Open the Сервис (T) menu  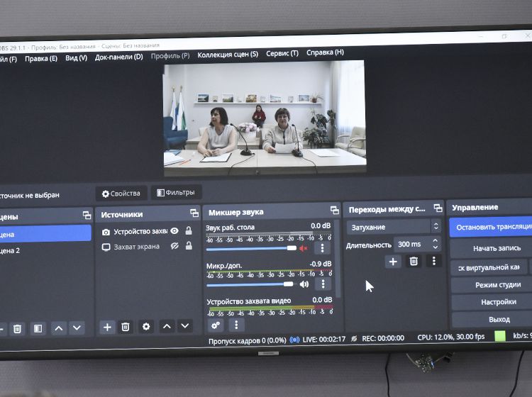282,53
